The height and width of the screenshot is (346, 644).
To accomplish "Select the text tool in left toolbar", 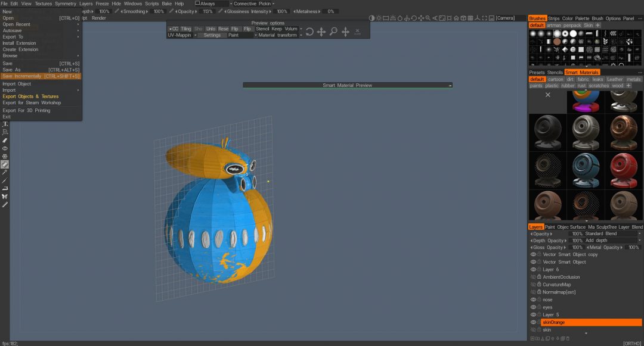I will tap(5, 124).
